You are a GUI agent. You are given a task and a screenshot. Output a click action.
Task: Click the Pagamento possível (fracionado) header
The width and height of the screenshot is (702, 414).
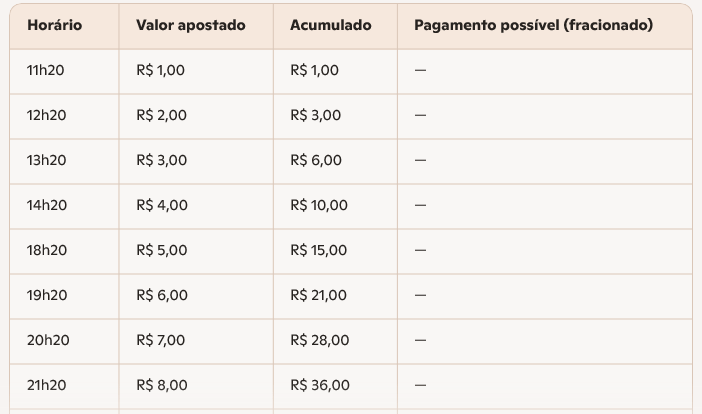(x=526, y=25)
